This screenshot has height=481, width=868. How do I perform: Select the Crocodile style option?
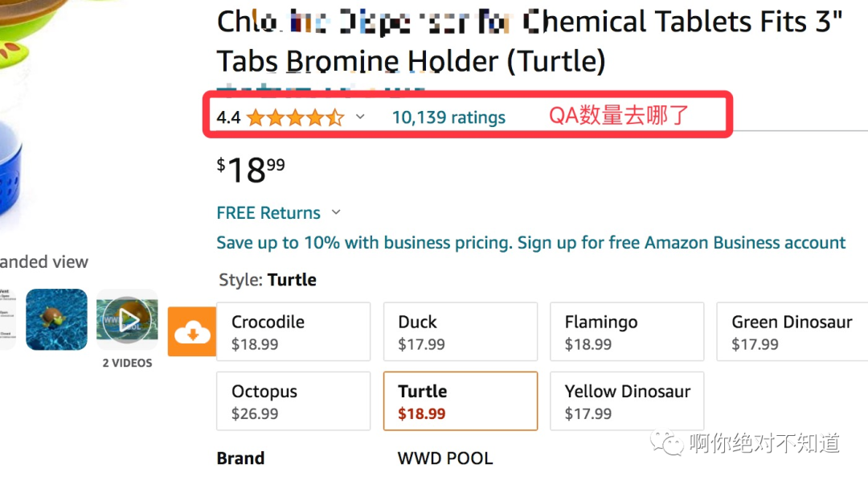(293, 331)
